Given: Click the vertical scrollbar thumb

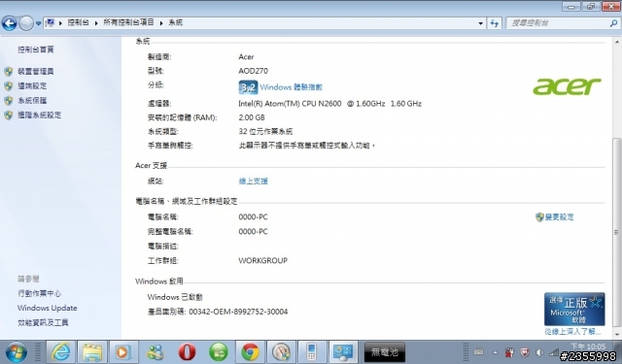Looking at the screenshot, I should (x=617, y=232).
